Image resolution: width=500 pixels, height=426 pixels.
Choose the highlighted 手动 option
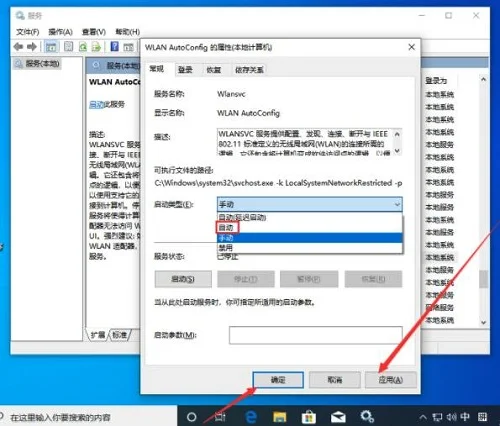coord(310,238)
